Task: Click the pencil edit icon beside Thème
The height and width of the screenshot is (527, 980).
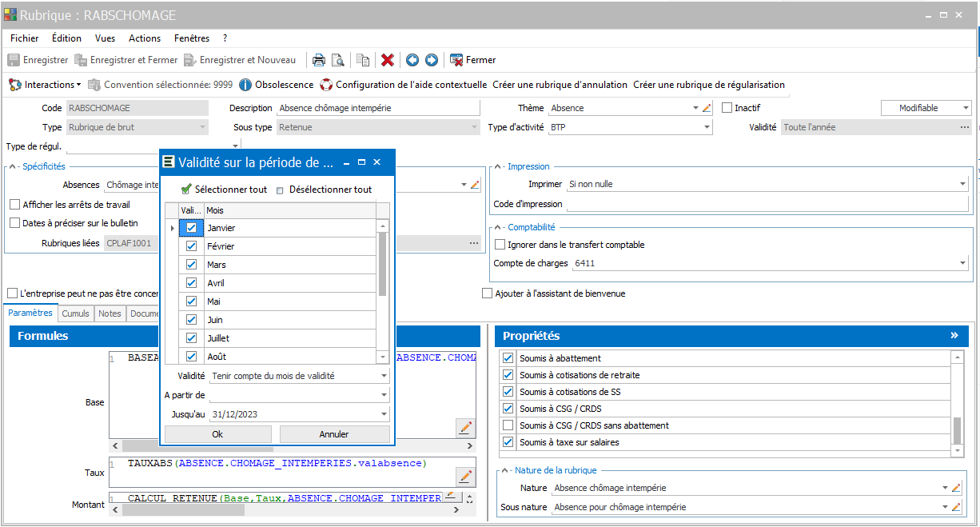Action: pos(706,108)
